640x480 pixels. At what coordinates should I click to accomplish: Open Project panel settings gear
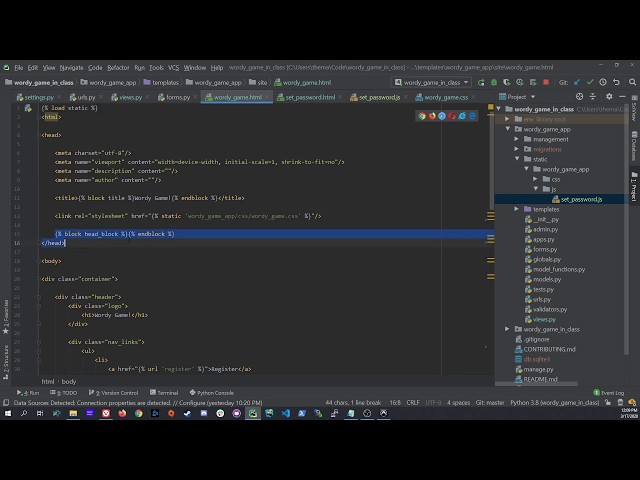(x=609, y=97)
